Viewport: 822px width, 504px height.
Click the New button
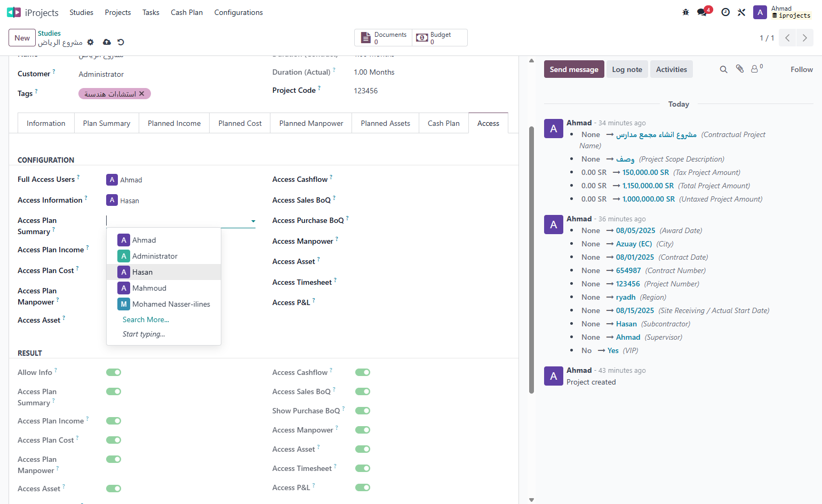[x=22, y=38]
